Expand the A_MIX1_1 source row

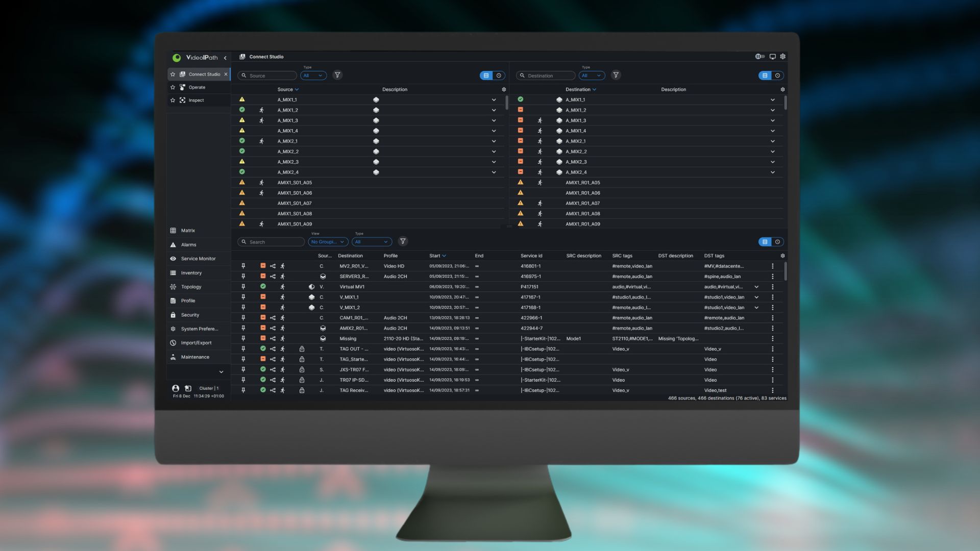pyautogui.click(x=494, y=99)
